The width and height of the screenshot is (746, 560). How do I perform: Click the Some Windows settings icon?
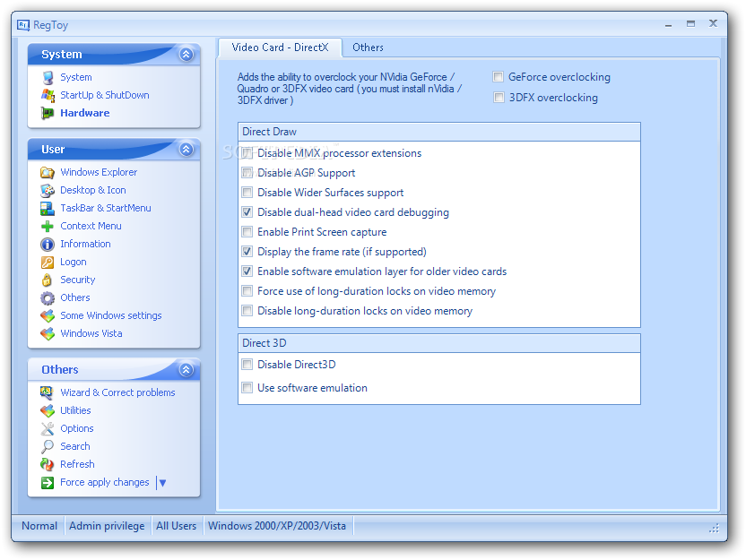pos(48,315)
